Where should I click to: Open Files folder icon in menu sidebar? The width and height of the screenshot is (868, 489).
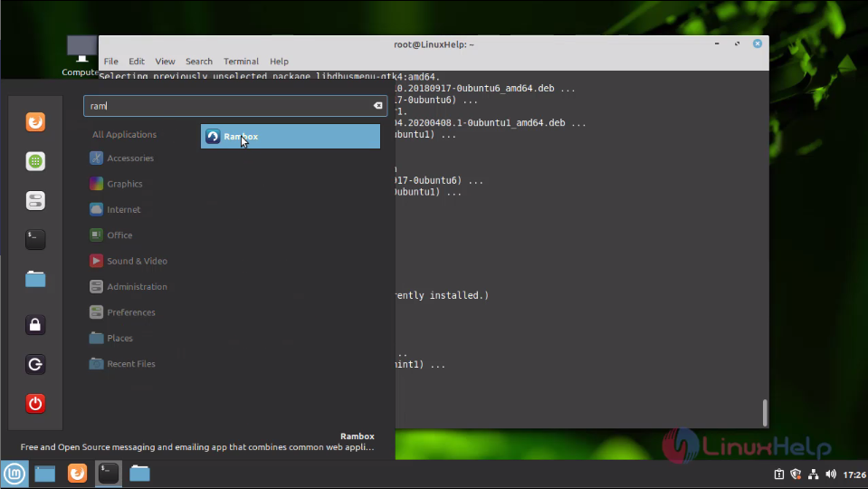coord(35,279)
